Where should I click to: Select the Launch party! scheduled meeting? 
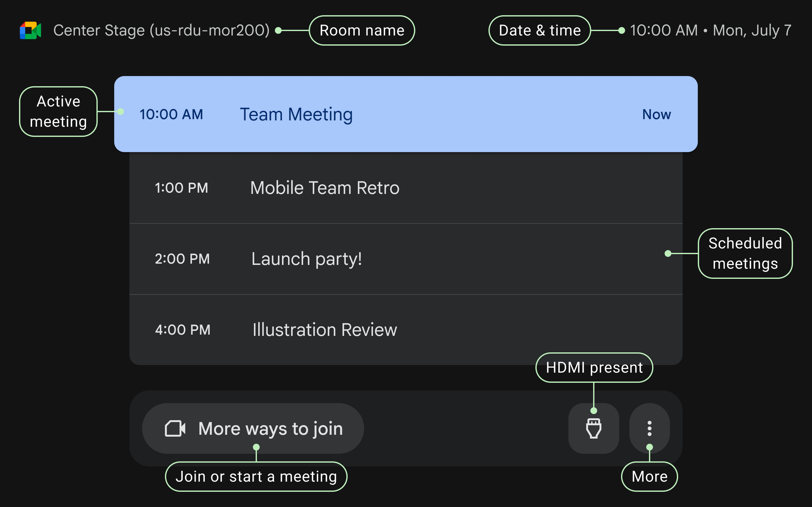tap(306, 259)
